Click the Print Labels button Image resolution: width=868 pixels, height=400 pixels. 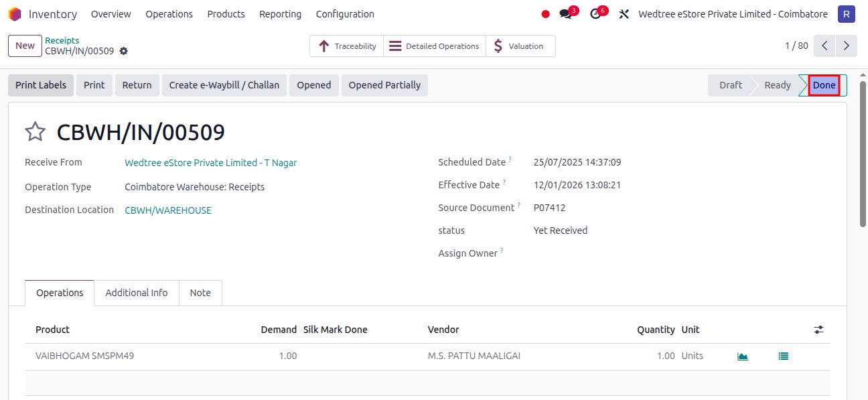41,85
